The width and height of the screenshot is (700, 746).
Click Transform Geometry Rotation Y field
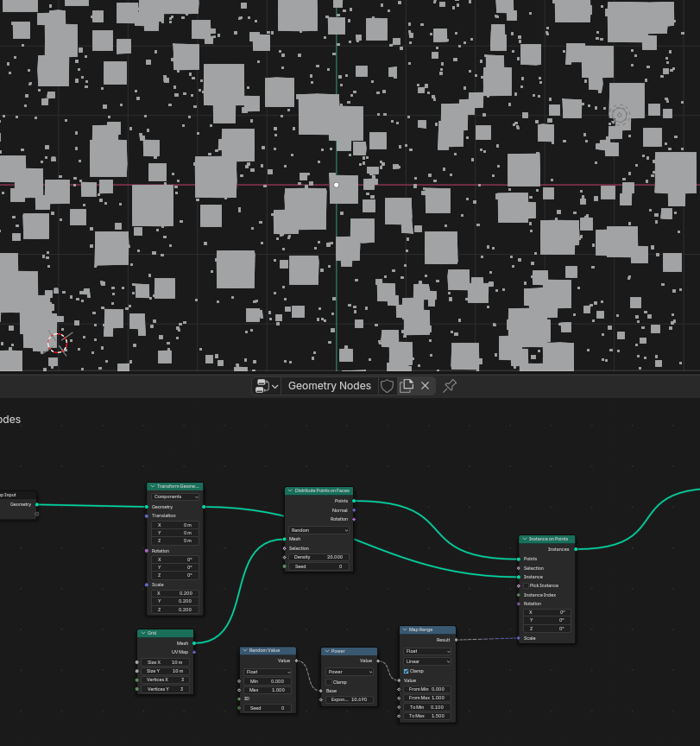point(175,567)
